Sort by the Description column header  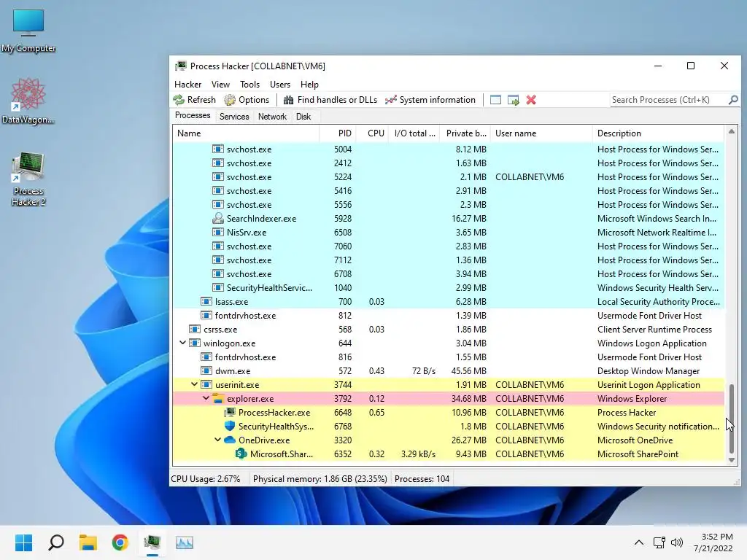pyautogui.click(x=658, y=133)
